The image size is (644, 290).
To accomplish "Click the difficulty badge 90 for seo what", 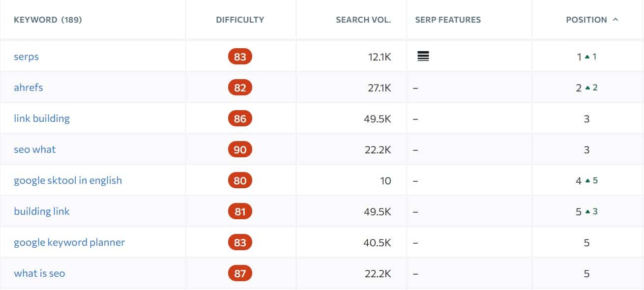I will click(x=240, y=149).
